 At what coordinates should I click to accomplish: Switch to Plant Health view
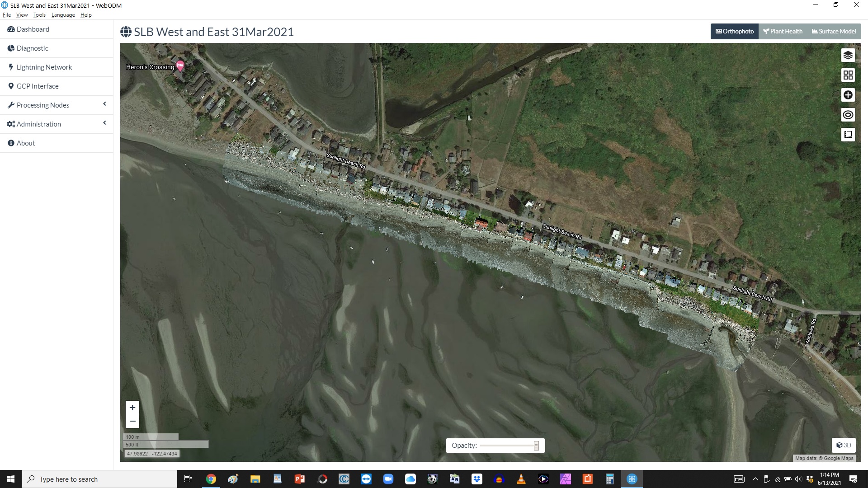pyautogui.click(x=783, y=31)
